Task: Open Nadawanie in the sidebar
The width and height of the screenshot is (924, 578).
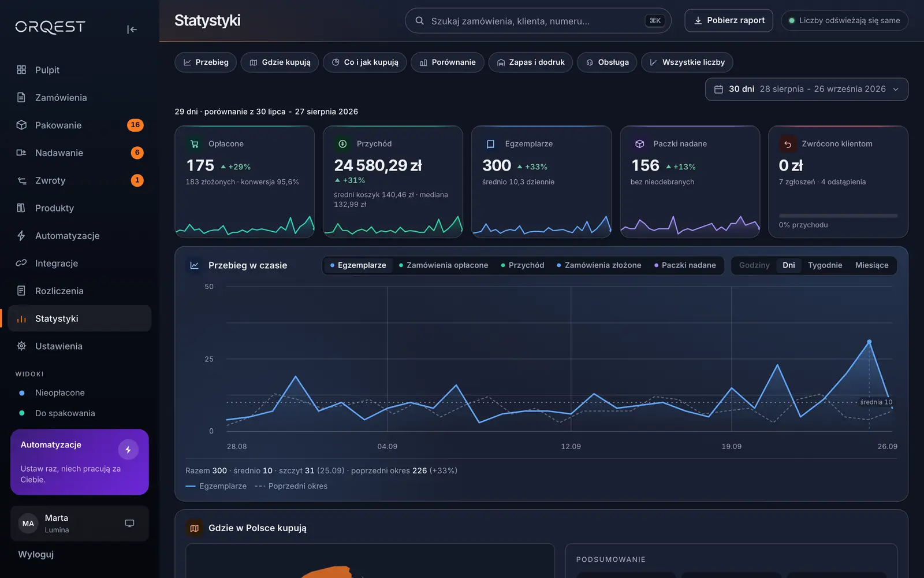Action: (80, 153)
